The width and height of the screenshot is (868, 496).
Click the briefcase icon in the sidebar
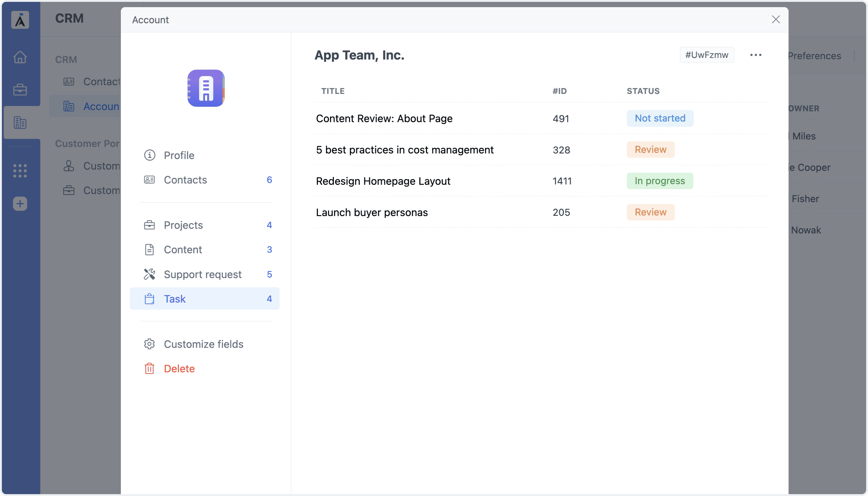[20, 89]
